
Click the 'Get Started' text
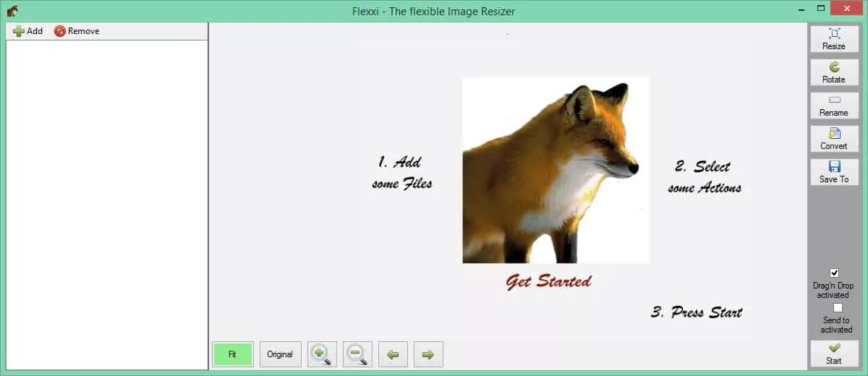click(x=548, y=282)
